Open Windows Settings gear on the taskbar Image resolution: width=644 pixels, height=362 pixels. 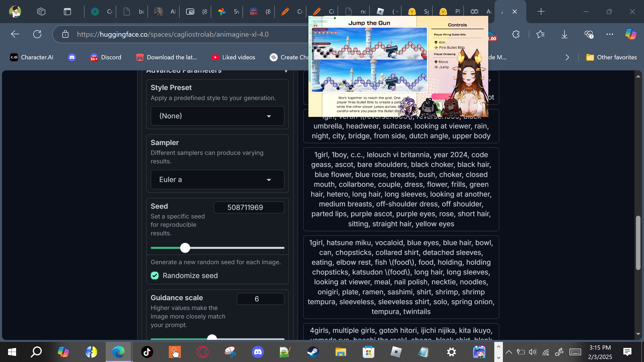click(x=451, y=352)
